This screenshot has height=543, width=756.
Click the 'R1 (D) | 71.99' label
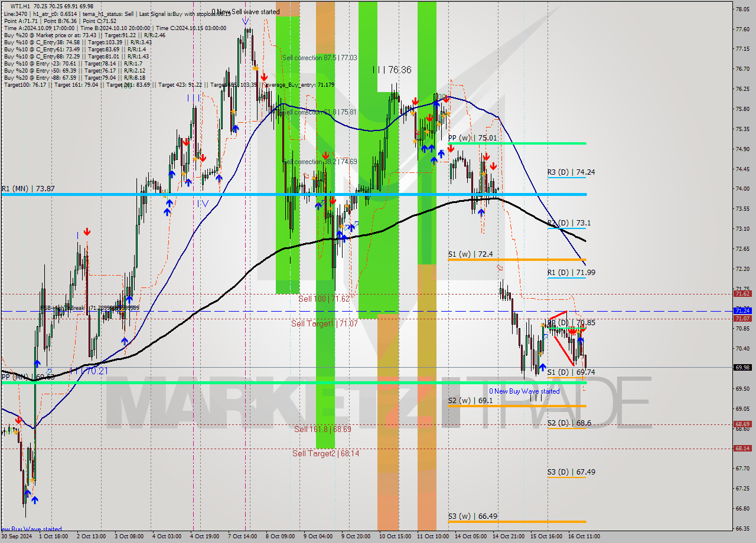571,273
